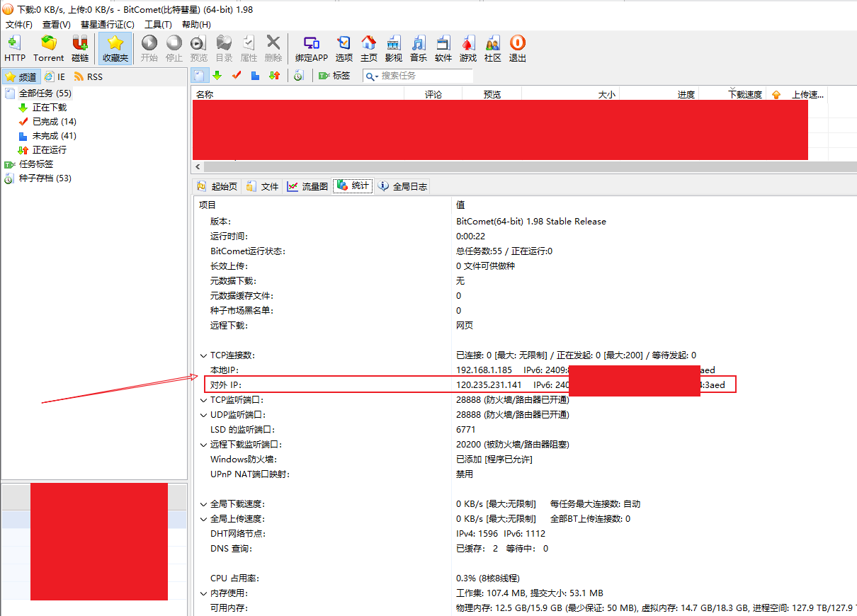Collapse the 远程下载监听端口 row
857x616 pixels.
[203, 445]
